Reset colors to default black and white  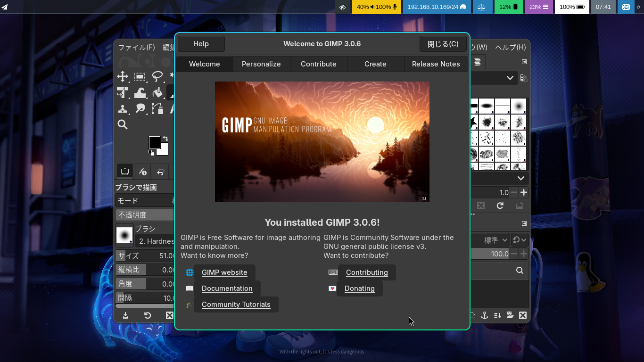point(151,153)
